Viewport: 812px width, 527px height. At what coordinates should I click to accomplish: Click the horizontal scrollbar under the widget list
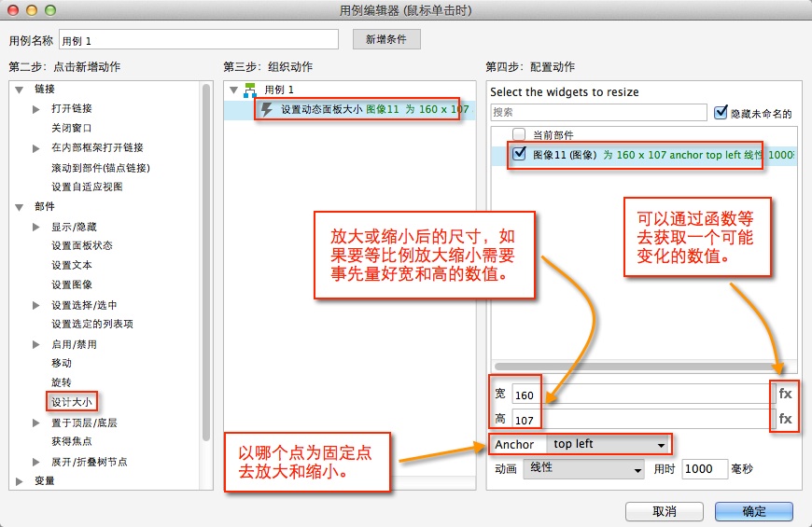[635, 366]
